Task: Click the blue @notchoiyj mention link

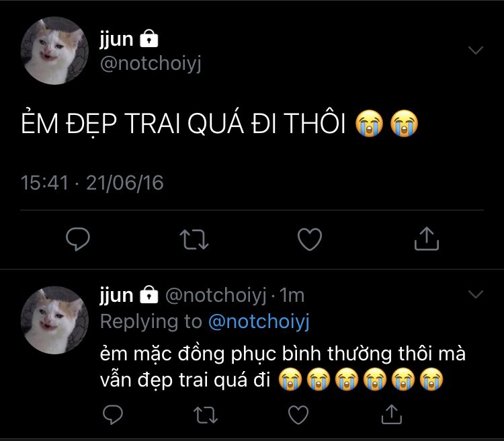Action: pos(259,321)
